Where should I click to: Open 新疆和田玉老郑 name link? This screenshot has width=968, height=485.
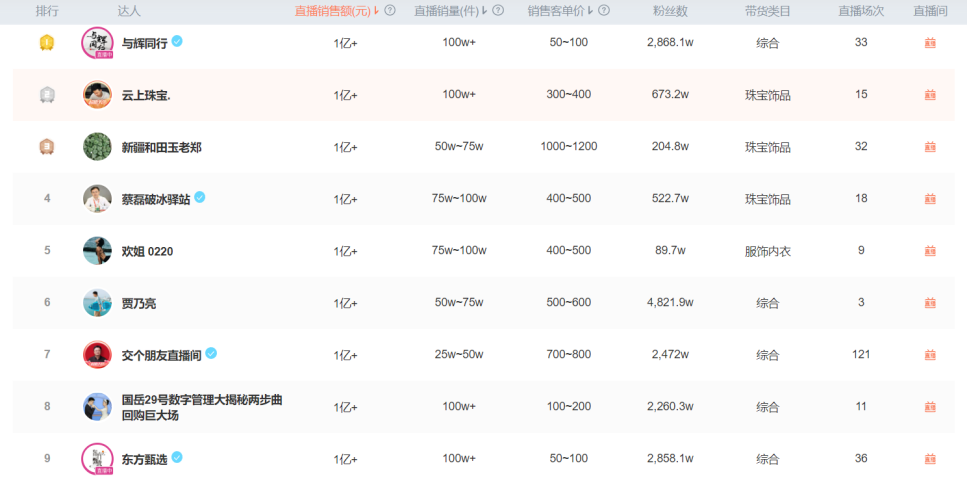coord(161,148)
